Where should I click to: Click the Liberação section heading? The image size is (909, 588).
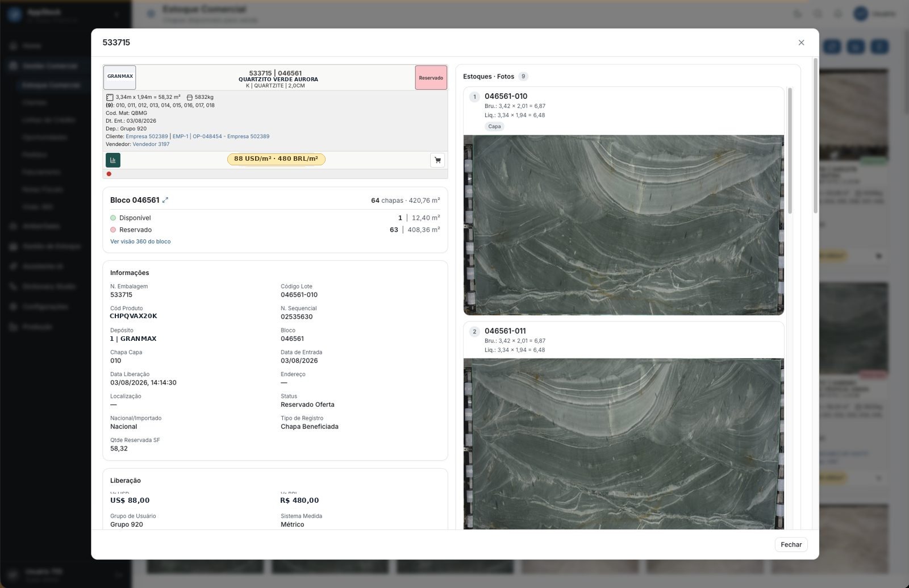[126, 481]
